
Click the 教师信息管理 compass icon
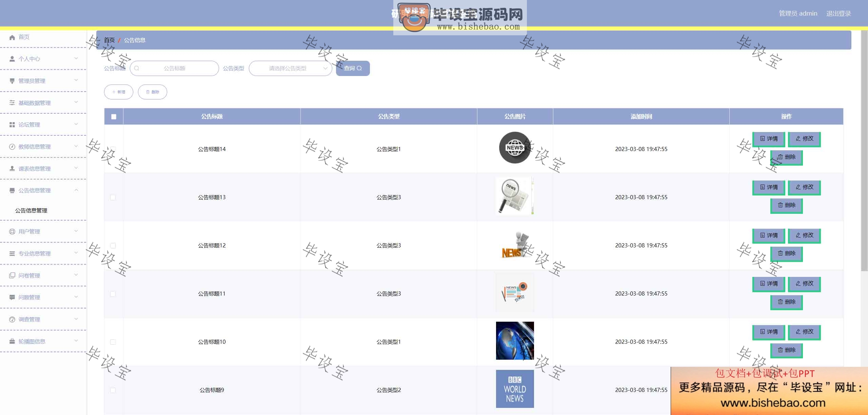coord(12,147)
